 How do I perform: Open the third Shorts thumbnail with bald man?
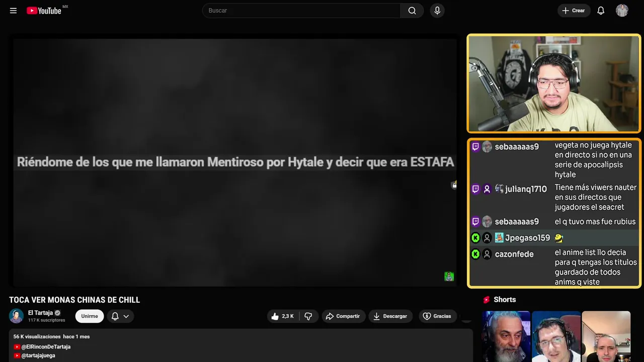(x=606, y=336)
